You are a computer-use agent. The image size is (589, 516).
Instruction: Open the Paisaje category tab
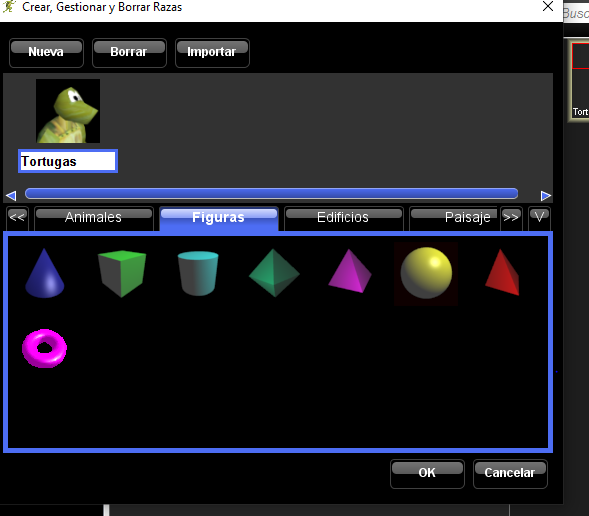pos(455,218)
